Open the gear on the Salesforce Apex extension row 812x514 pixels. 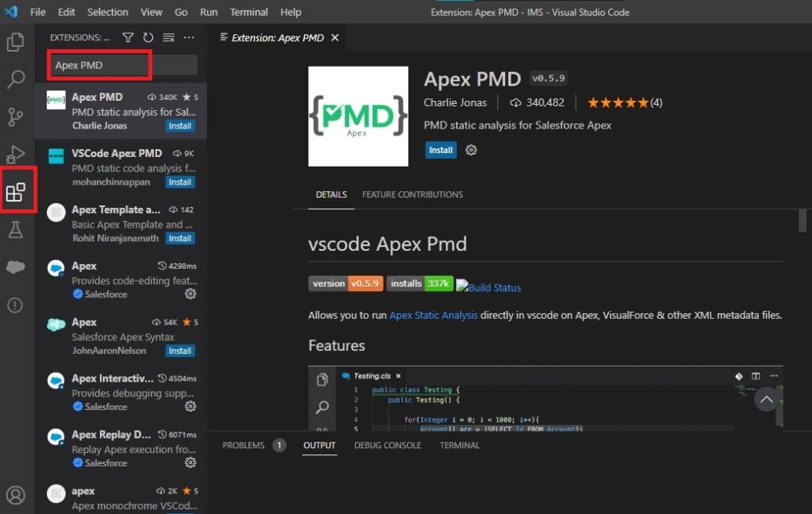[x=190, y=294]
